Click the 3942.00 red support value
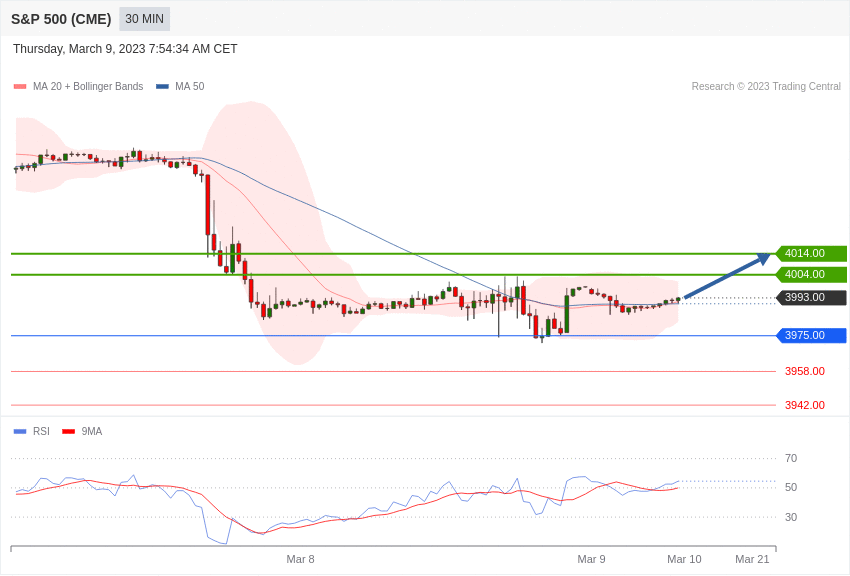850x576 pixels. click(x=805, y=405)
